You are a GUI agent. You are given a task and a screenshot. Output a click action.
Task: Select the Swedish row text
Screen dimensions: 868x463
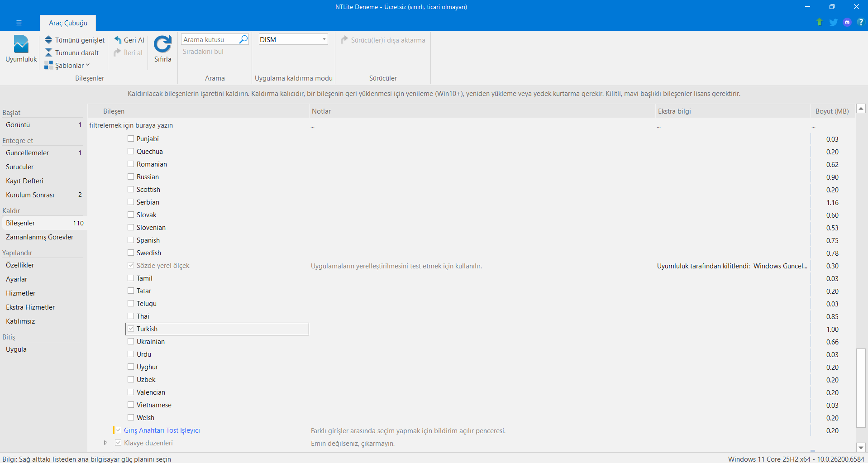(x=149, y=253)
